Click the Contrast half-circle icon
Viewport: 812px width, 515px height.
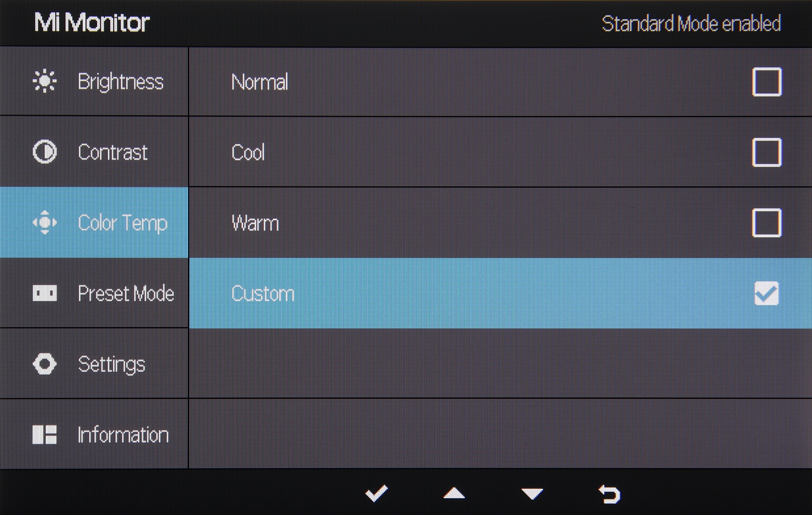[45, 152]
